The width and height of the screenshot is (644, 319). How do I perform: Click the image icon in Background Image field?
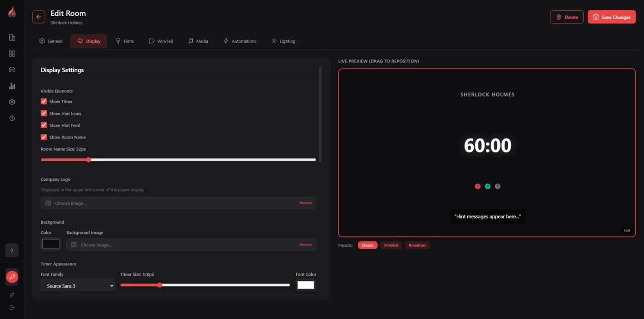click(x=74, y=245)
